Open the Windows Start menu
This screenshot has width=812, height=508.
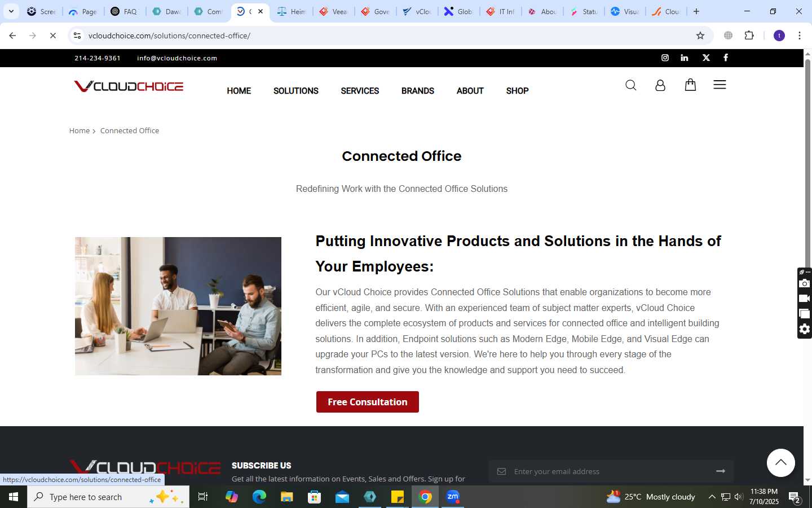click(14, 497)
